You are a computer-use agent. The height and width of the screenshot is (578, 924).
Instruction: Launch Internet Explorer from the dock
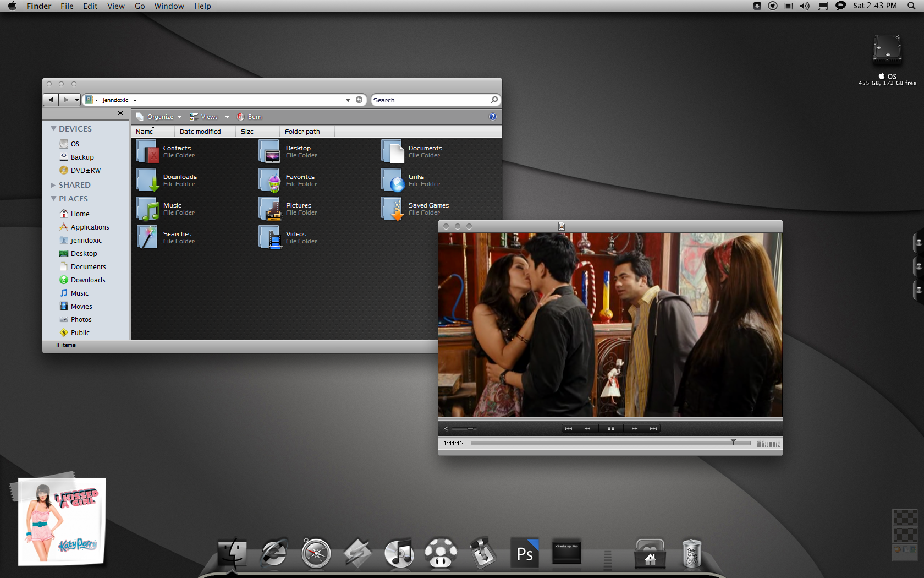point(274,553)
